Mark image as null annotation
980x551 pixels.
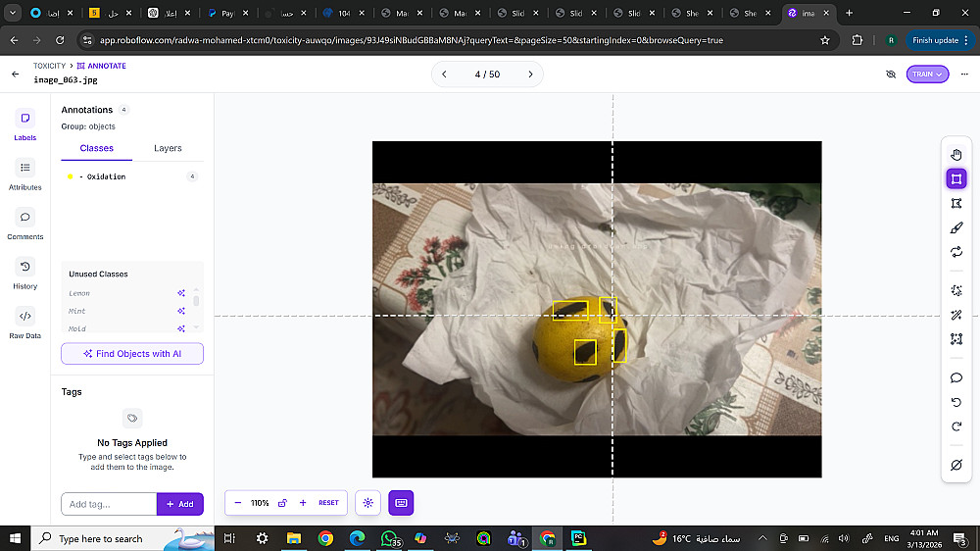[x=956, y=465]
